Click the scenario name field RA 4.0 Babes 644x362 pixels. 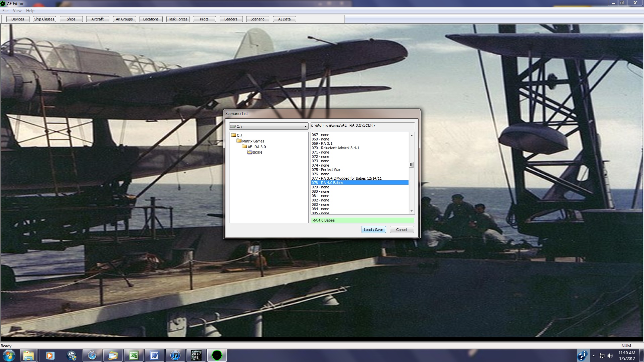pyautogui.click(x=362, y=220)
